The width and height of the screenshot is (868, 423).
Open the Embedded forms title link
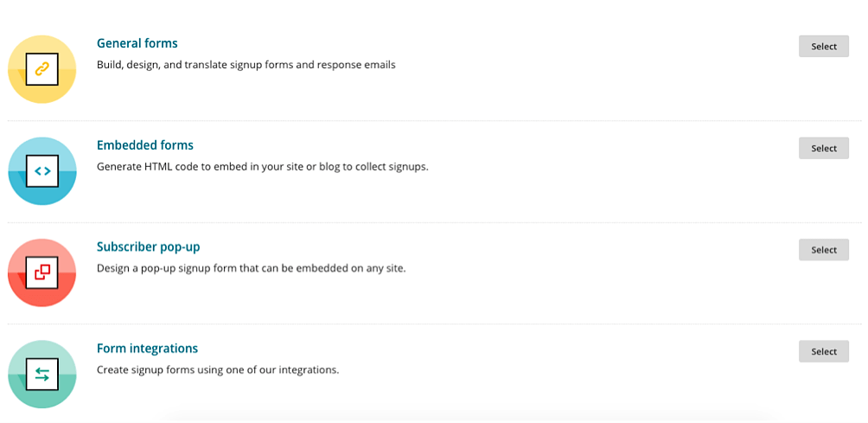145,145
